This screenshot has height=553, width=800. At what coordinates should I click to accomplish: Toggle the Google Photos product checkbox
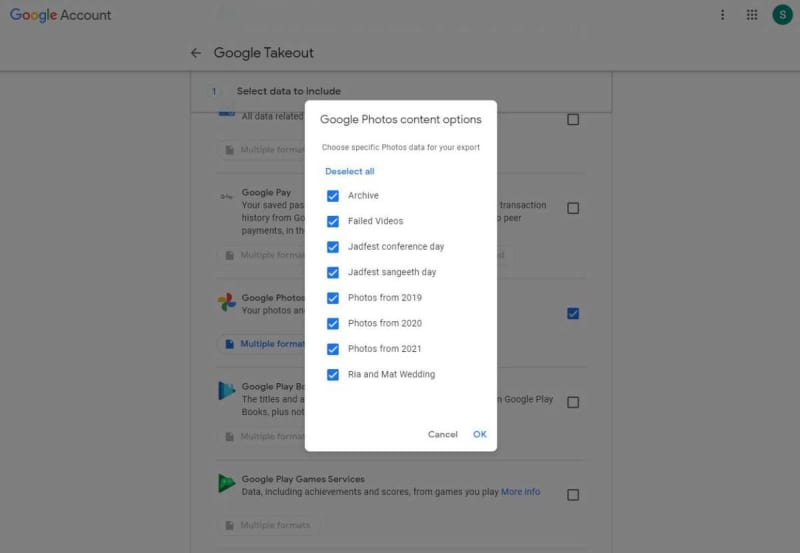click(x=573, y=313)
